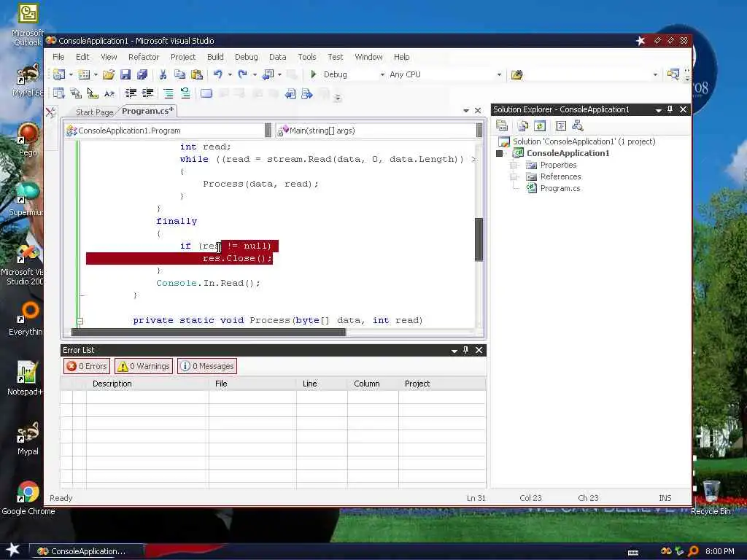Screen dimensions: 747x560
Task: Comment out the selected lines
Action: click(169, 93)
